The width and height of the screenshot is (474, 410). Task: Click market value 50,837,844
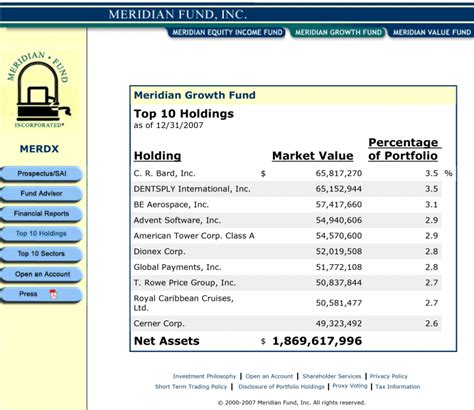pos(339,283)
